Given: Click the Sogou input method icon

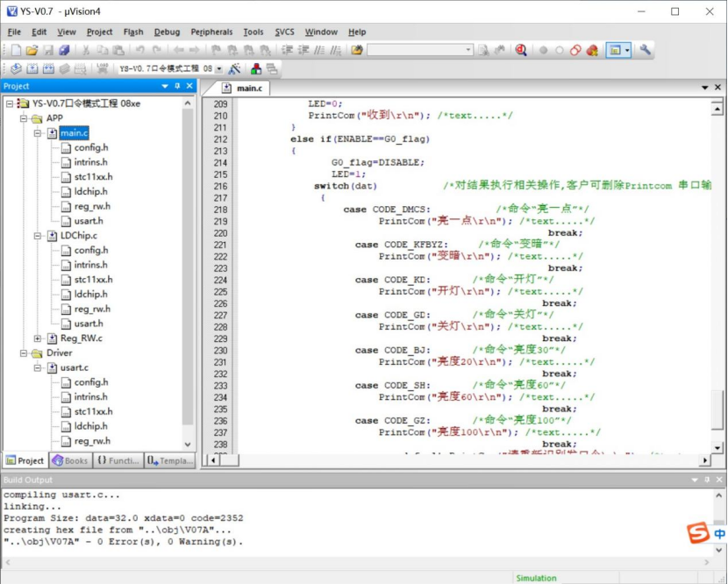Looking at the screenshot, I should pyautogui.click(x=698, y=533).
